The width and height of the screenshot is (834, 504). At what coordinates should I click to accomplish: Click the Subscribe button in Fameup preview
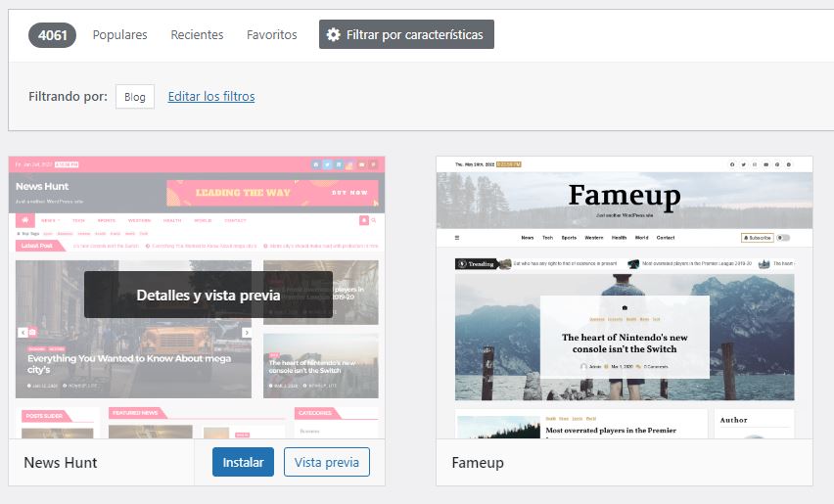tap(757, 238)
